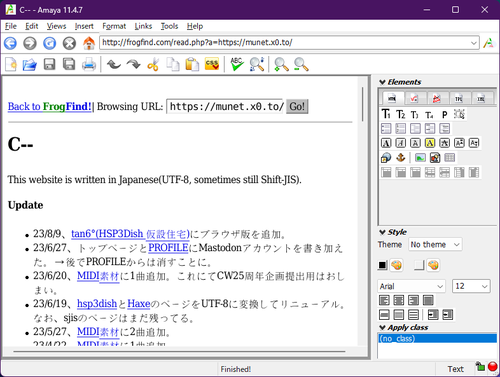Toggle italic A emphasis
Viewport: 500px width, 377px height.
tap(401, 143)
